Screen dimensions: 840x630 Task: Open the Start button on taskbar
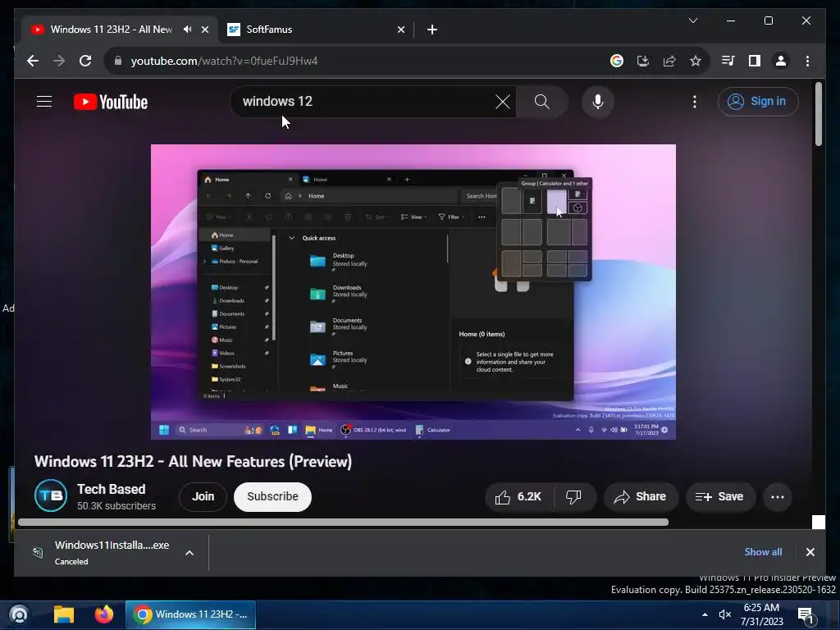[19, 614]
